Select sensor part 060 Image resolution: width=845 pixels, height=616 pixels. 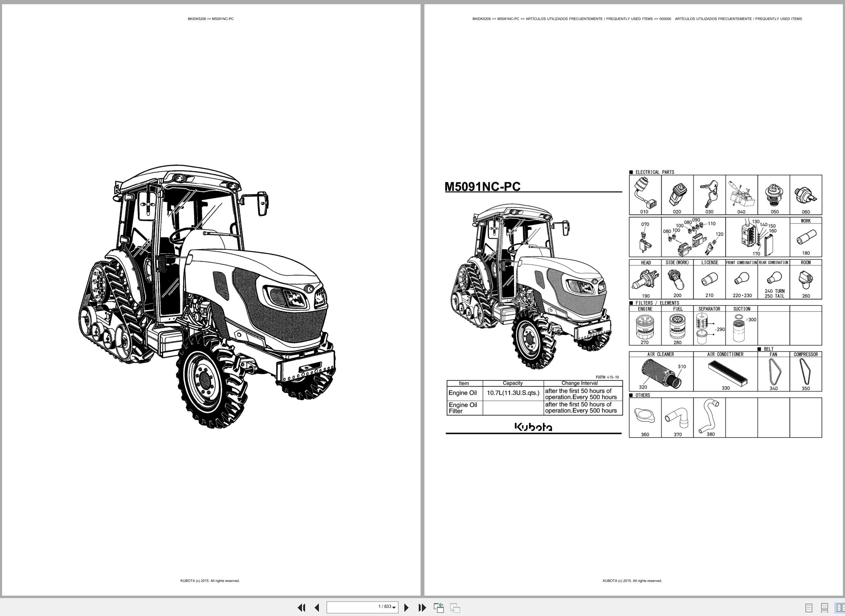click(x=805, y=195)
